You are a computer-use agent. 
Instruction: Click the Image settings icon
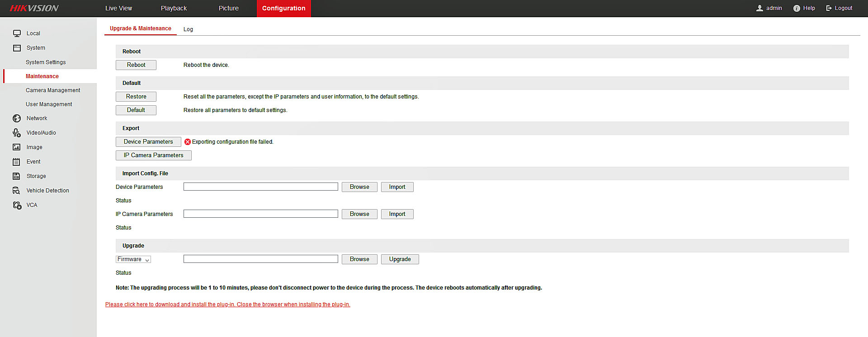17,147
